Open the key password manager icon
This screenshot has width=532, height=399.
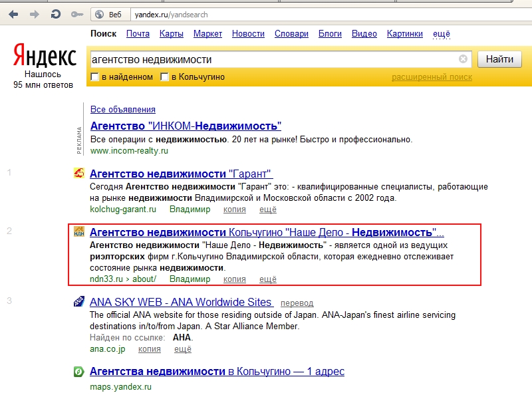point(77,15)
